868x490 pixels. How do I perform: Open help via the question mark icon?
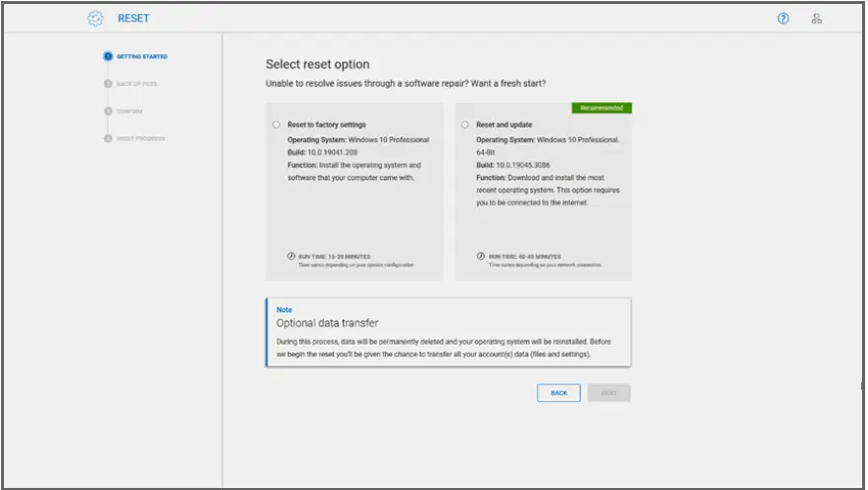[783, 19]
